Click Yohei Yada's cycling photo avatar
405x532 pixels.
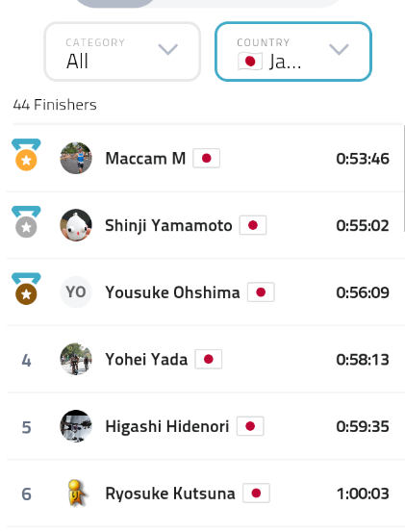coord(76,359)
